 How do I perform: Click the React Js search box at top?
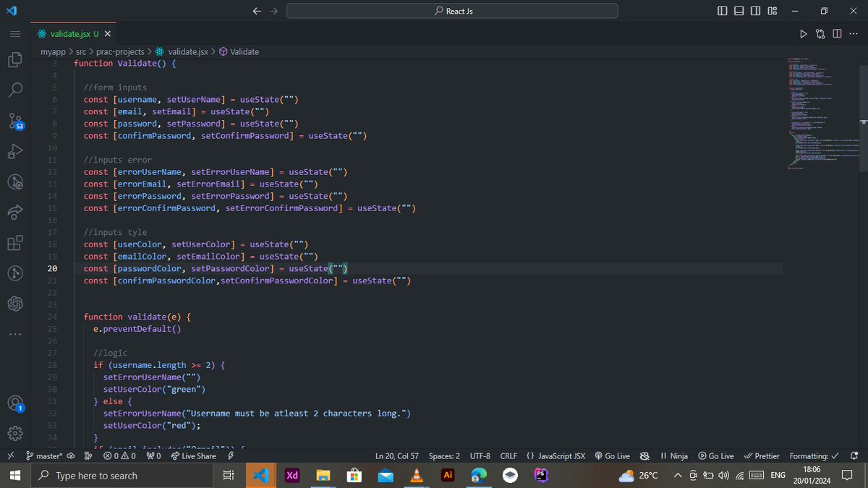[x=452, y=10]
